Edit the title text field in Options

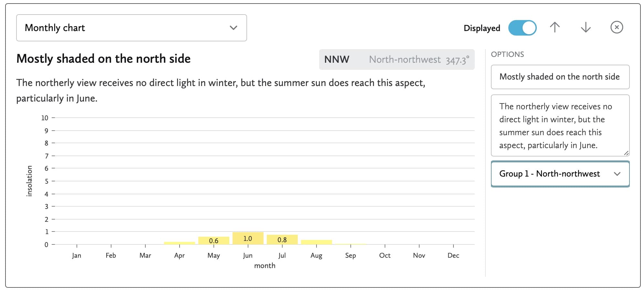[x=560, y=77]
